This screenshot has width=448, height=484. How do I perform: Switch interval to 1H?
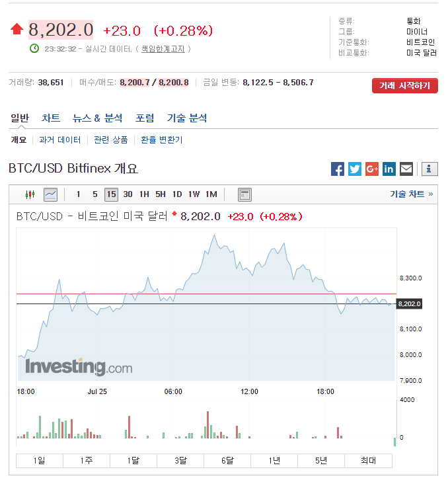click(x=144, y=194)
